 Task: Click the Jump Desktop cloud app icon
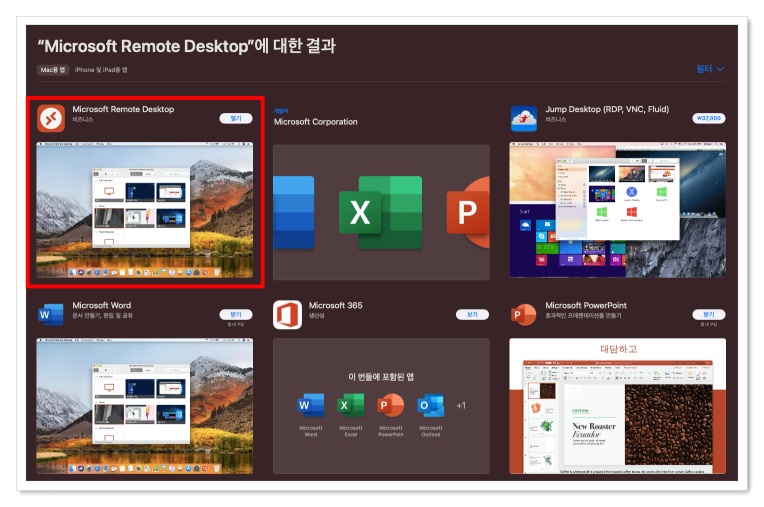click(524, 118)
